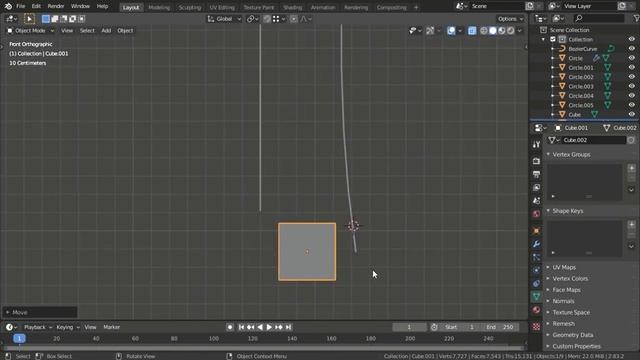Toggle viewport gizmos display

(430, 31)
